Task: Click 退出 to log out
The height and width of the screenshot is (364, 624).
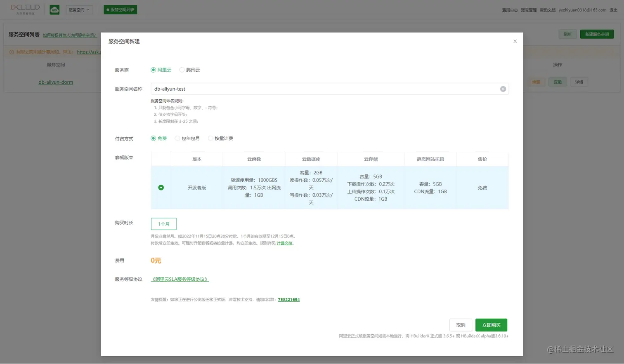Action: (x=614, y=10)
